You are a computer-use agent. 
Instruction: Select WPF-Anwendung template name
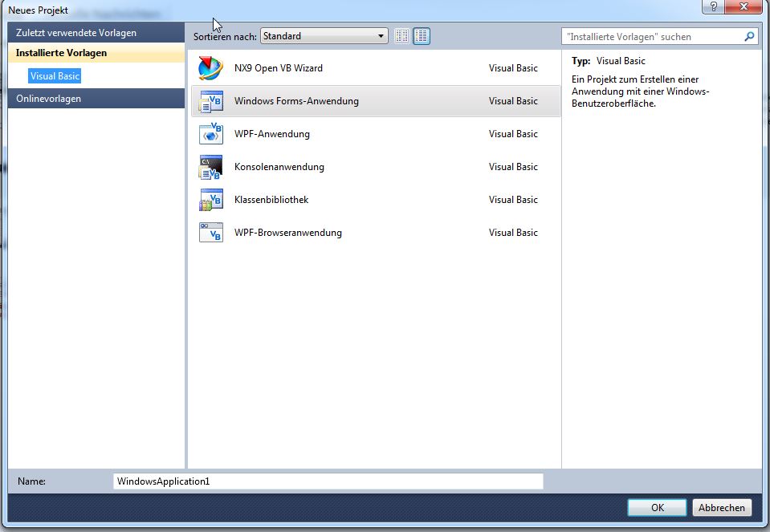pos(272,134)
